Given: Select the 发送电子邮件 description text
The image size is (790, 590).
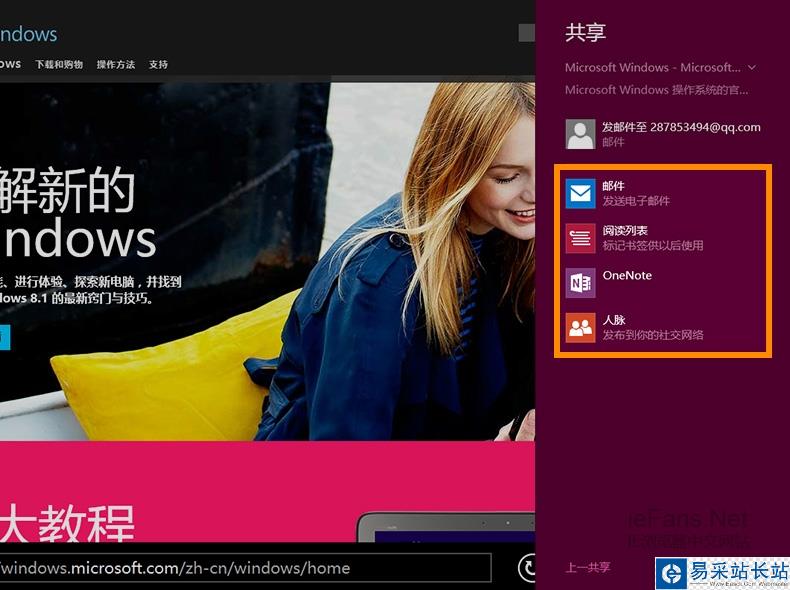Looking at the screenshot, I should [636, 201].
